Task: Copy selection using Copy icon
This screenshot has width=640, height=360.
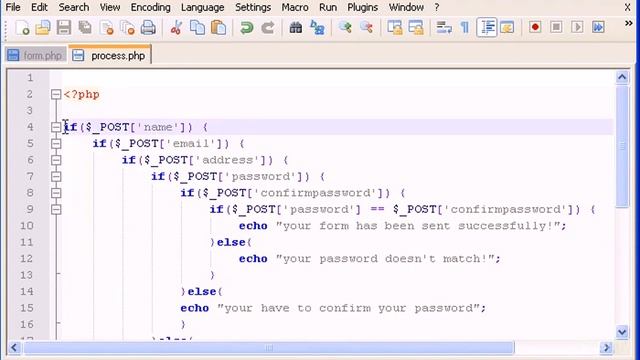Action: pyautogui.click(x=198, y=28)
